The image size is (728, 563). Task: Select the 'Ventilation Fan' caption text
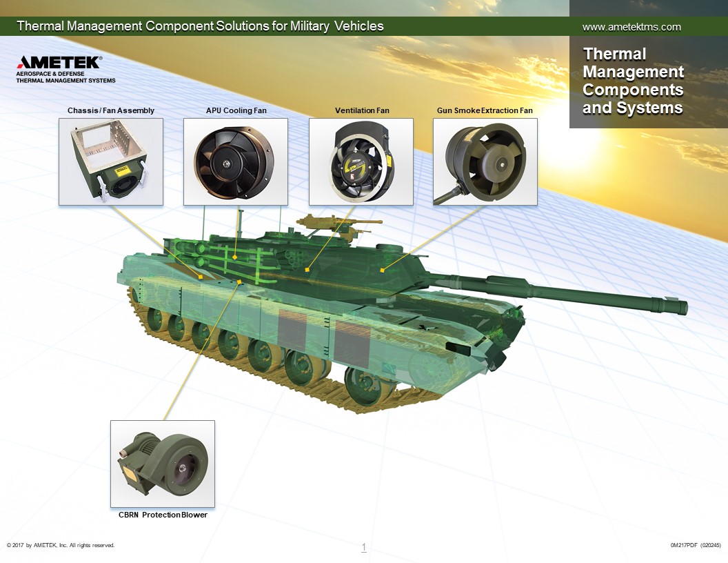tap(362, 110)
